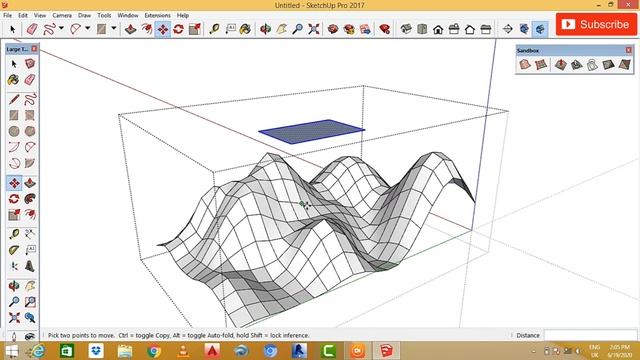Open Chrome from the taskbar
The height and width of the screenshot is (360, 640).
pos(154,351)
